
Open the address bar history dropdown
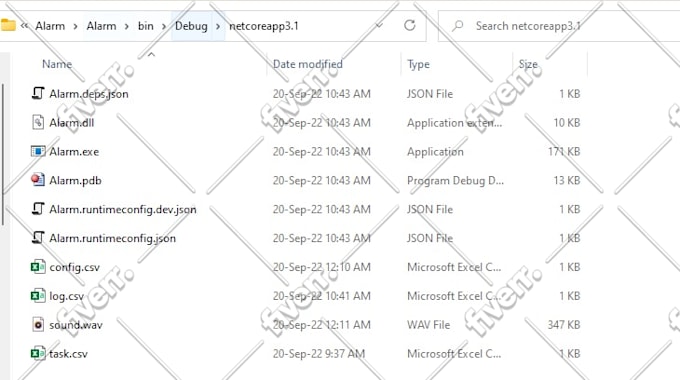pos(379,26)
